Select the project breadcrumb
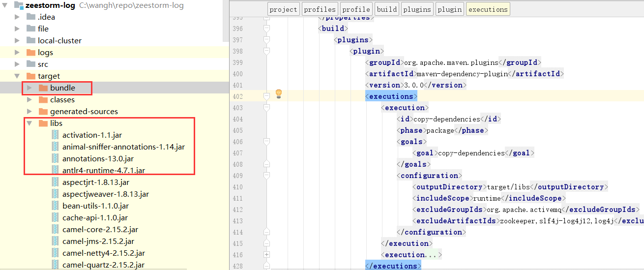Viewport: 644px width, 270px height. coord(284,9)
